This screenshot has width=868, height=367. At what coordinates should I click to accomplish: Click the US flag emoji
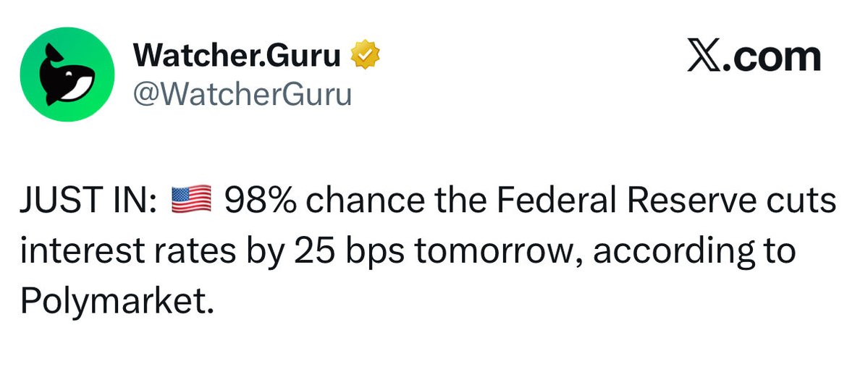190,201
